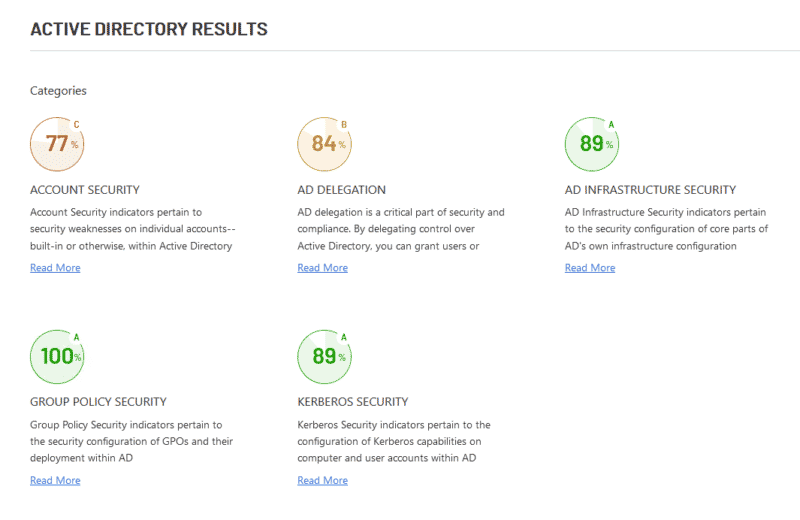Image resolution: width=800 pixels, height=520 pixels.
Task: Open Read More under Account Security
Action: tap(55, 268)
